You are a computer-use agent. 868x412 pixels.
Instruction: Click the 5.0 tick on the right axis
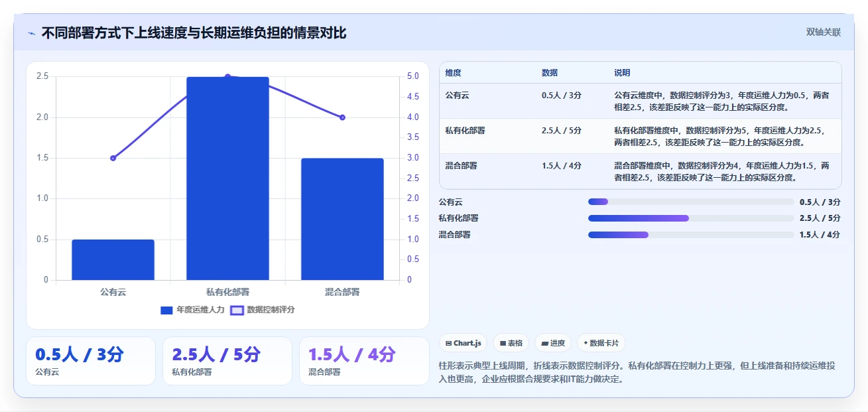(412, 76)
